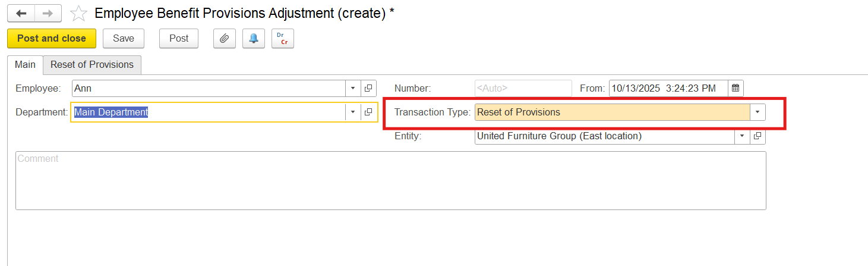Expand the Employee dropdown list
Image resolution: width=868 pixels, height=266 pixels.
point(353,88)
